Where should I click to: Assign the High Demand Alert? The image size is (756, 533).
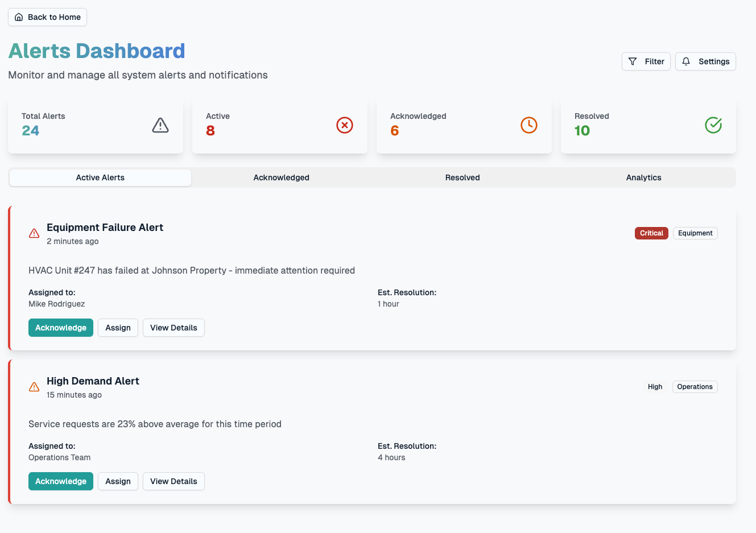[x=118, y=481]
